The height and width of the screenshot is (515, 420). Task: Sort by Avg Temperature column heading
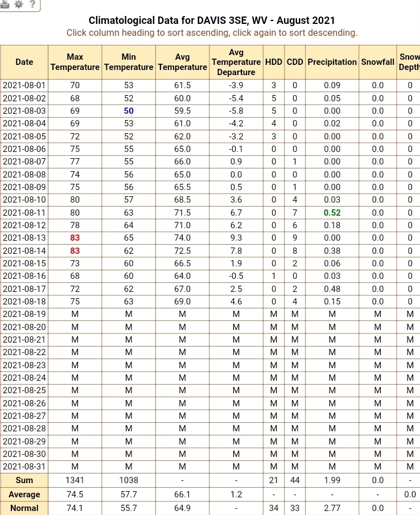pyautogui.click(x=182, y=62)
